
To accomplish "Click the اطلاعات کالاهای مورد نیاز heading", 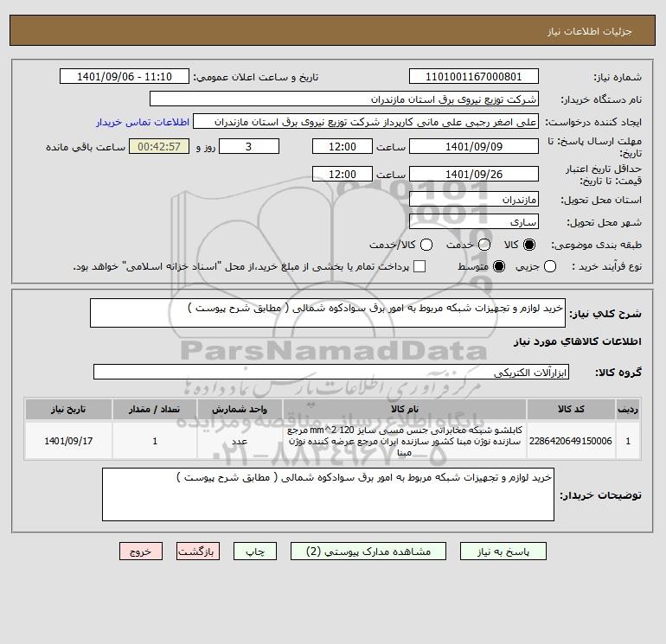I will (578, 341).
